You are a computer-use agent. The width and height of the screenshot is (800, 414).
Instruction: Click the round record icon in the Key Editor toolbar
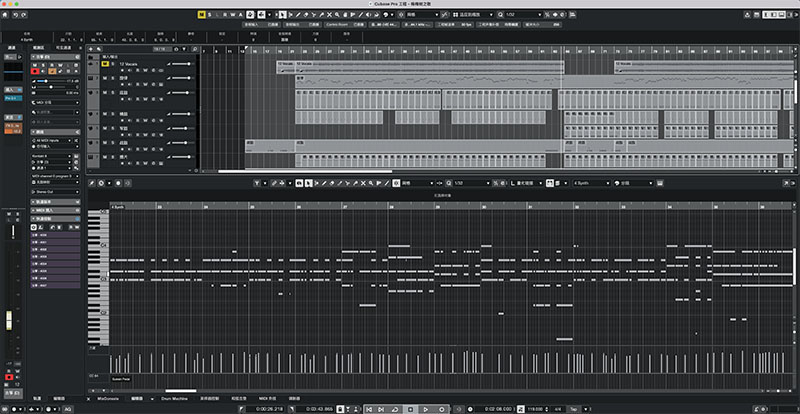tap(118, 183)
